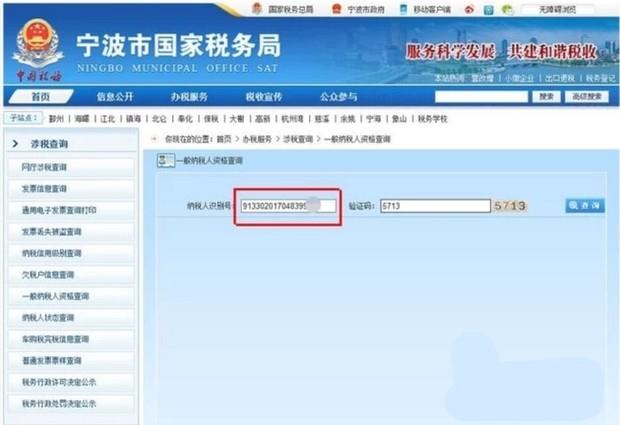
Task: Click the blue square icon beside the Weibo icon
Action: 489,10
